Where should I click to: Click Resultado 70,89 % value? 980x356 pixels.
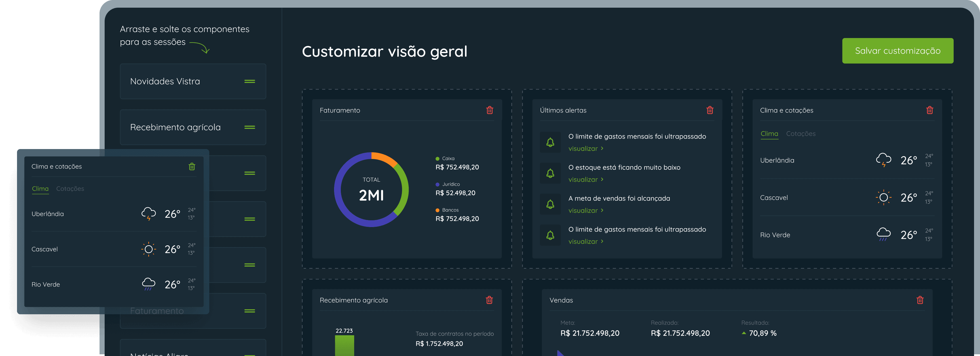[763, 333]
